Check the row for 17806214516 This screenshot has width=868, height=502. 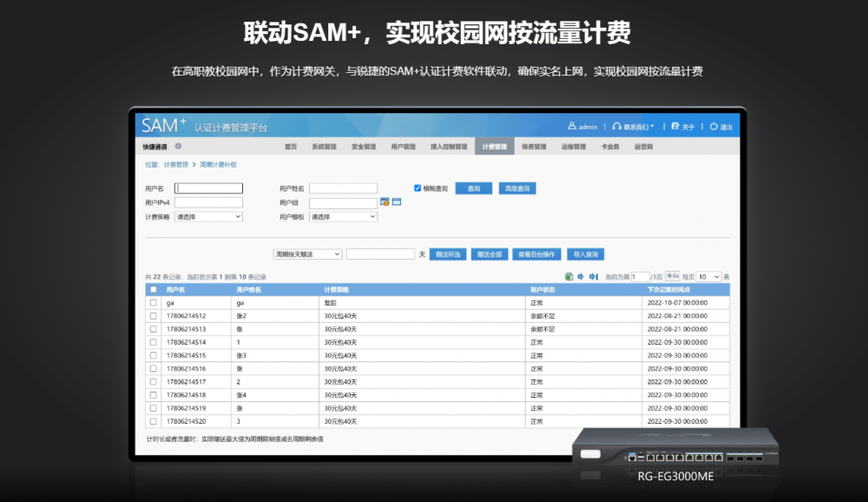(154, 368)
